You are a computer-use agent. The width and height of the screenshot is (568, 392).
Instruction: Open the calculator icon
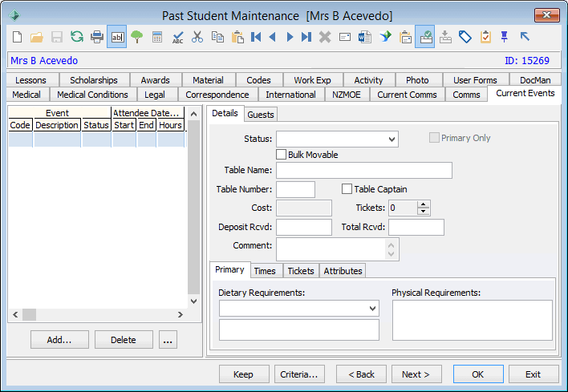click(157, 37)
